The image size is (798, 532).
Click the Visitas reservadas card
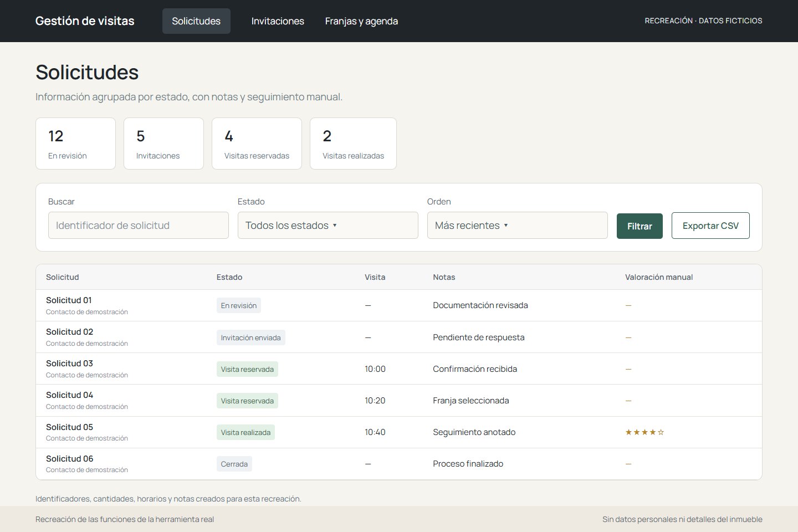point(257,144)
